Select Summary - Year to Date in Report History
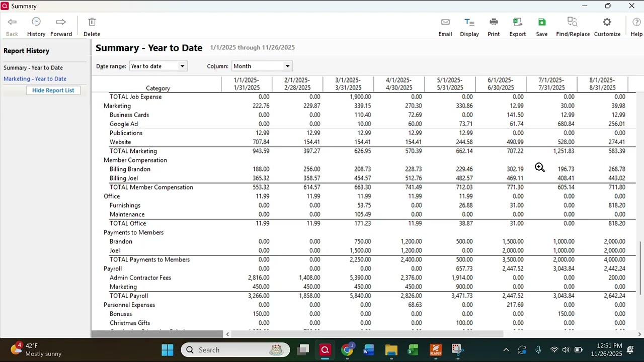 tap(33, 68)
